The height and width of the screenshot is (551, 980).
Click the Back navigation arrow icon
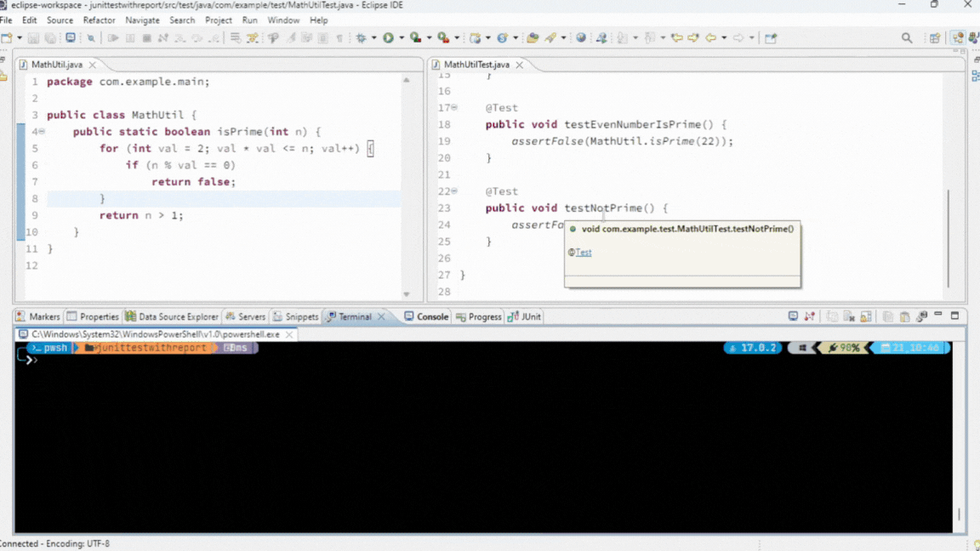[x=711, y=37]
